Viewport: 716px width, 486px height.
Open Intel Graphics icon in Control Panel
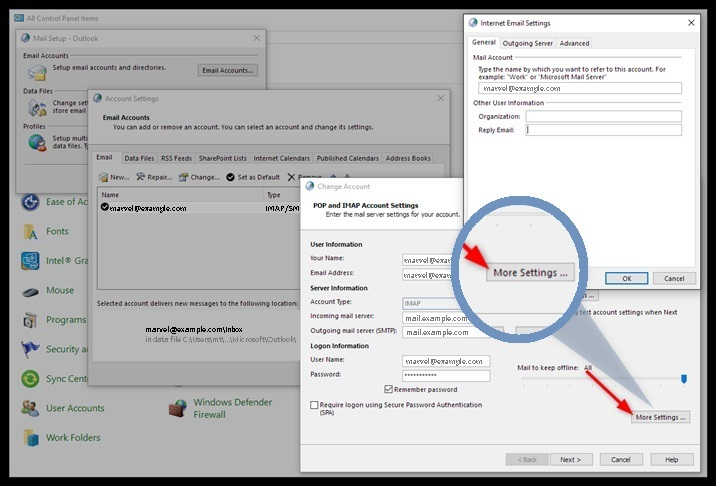(30, 261)
